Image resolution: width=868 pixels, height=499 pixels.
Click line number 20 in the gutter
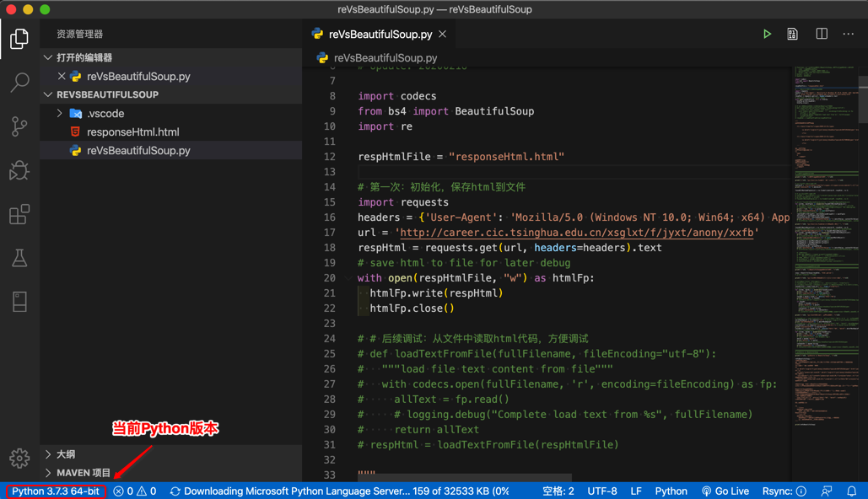[x=329, y=278]
